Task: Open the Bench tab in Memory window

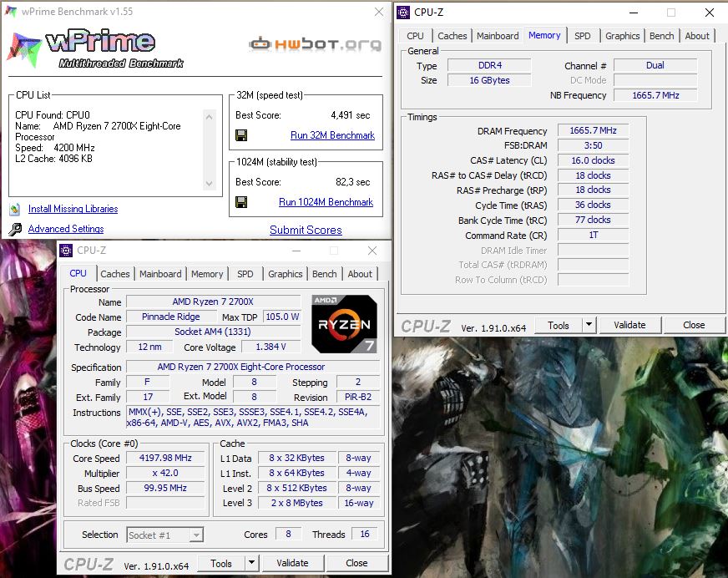Action: [x=661, y=36]
